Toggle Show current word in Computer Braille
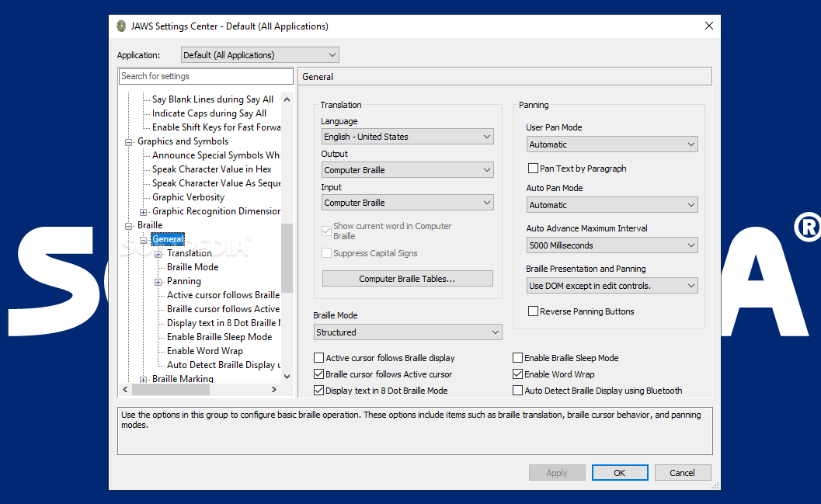Screen dimensions: 821x504 coord(326,231)
